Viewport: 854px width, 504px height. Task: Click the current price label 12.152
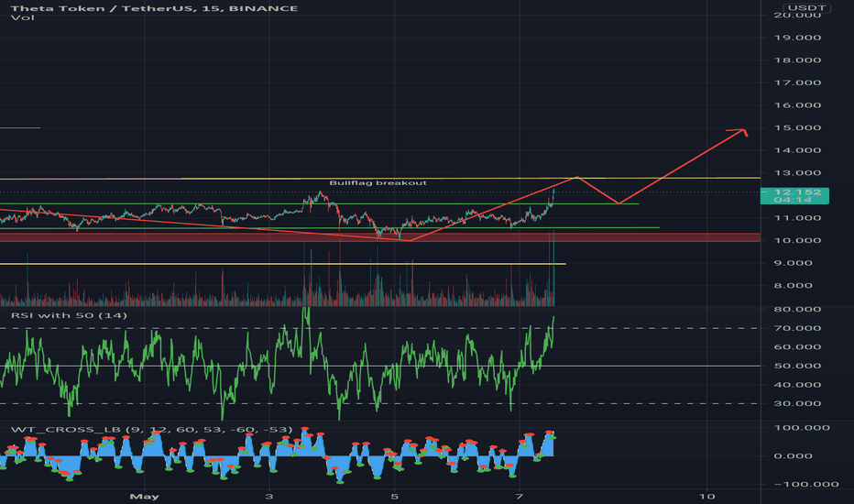[797, 192]
